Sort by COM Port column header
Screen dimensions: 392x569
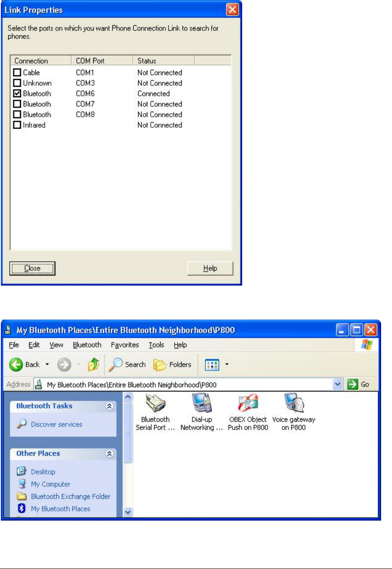point(102,61)
